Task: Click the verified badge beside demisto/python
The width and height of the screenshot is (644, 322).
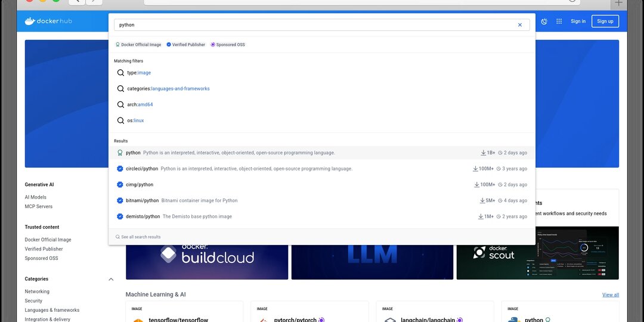Action: [x=120, y=216]
